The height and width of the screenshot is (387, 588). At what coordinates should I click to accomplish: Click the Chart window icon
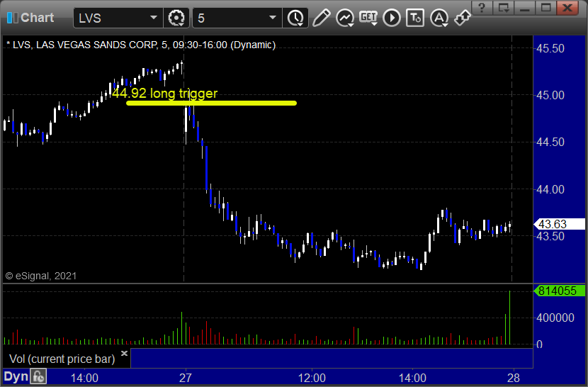[x=12, y=18]
